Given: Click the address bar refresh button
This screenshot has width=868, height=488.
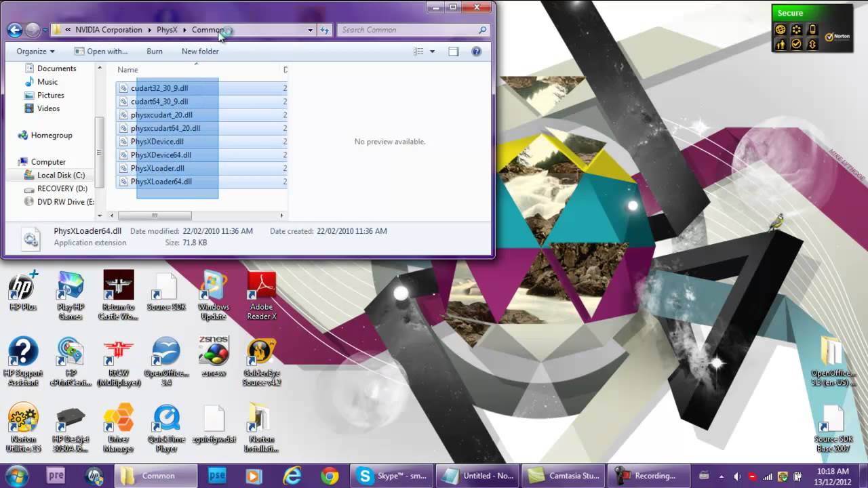Looking at the screenshot, I should (325, 30).
